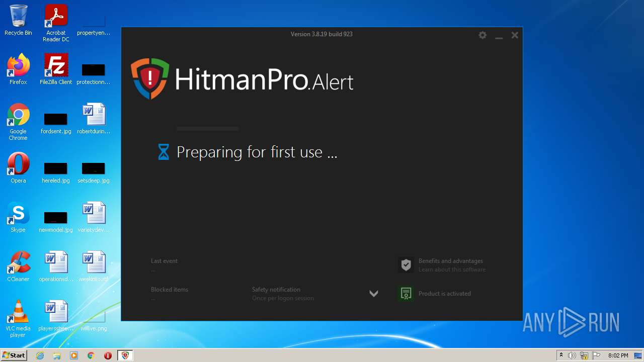The height and width of the screenshot is (362, 644).
Task: Open CCleaner desktop shortcut
Action: [18, 266]
